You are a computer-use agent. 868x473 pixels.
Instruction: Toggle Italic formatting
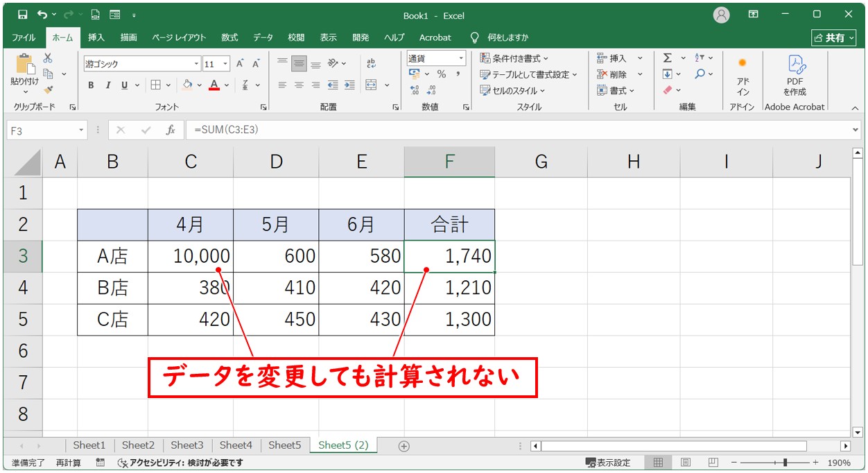point(107,85)
